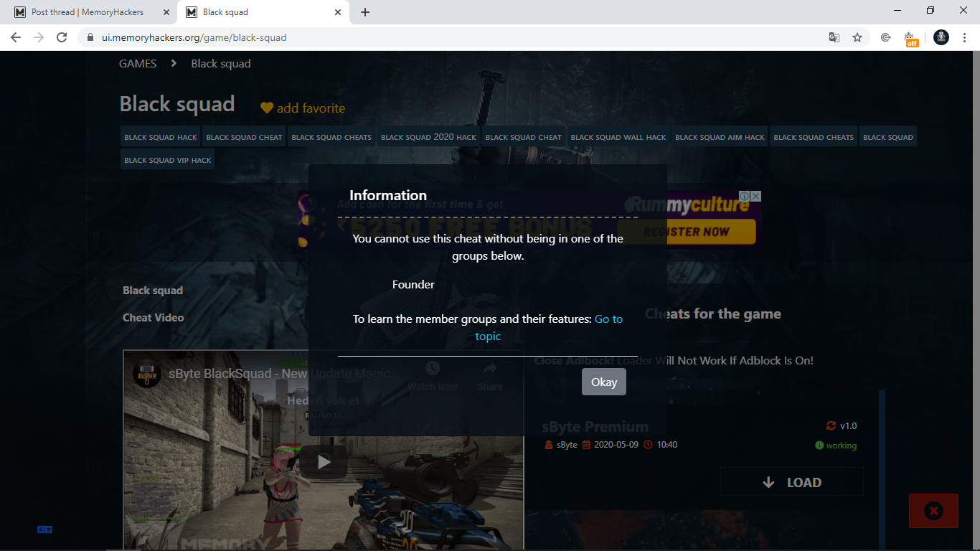The width and height of the screenshot is (980, 551).
Task: Open the Chrome profile avatar
Action: 941,37
